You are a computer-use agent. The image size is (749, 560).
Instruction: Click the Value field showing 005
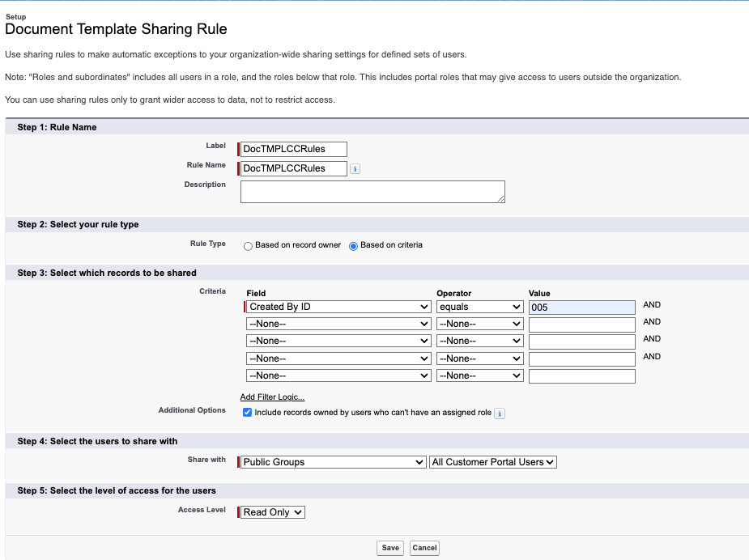[581, 307]
